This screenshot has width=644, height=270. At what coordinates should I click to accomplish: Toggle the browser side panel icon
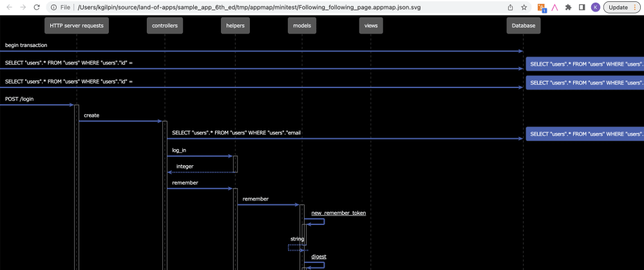[x=582, y=7]
